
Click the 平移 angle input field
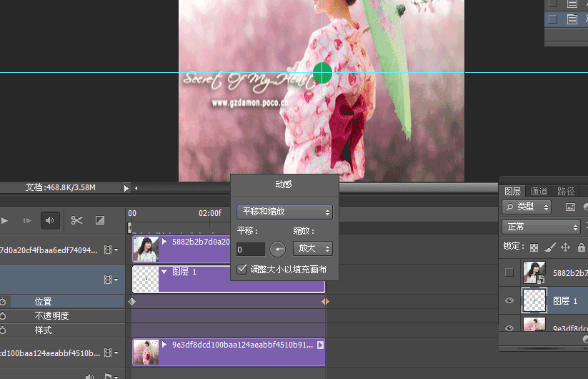pyautogui.click(x=251, y=249)
